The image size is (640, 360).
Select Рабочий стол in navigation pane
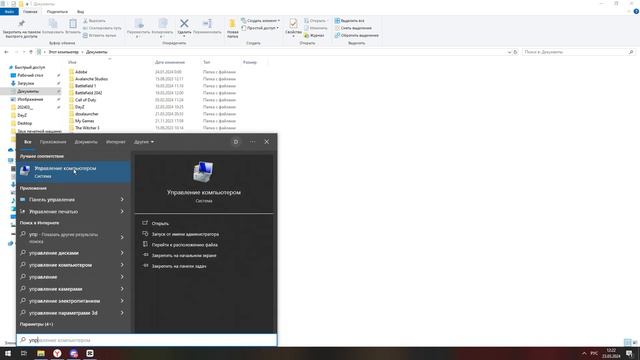click(x=30, y=76)
